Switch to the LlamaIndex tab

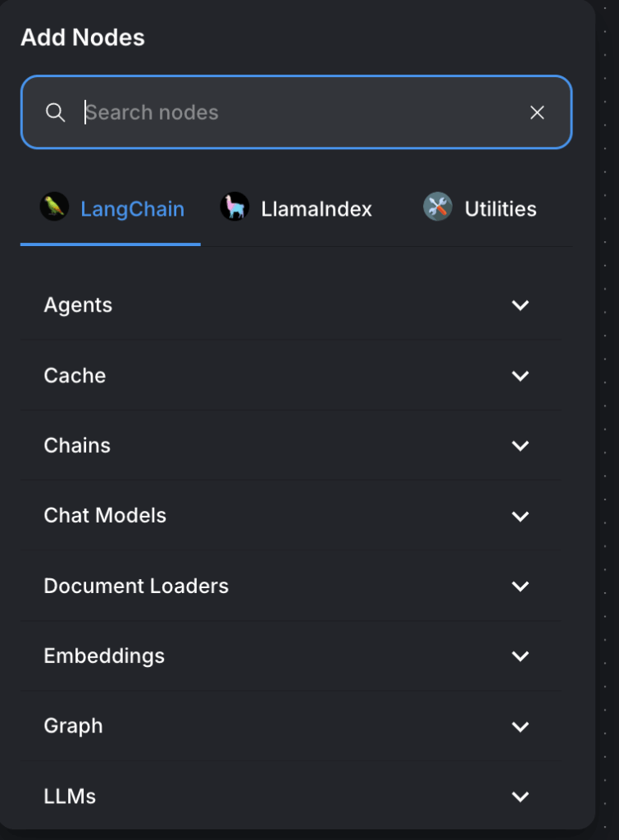click(316, 209)
